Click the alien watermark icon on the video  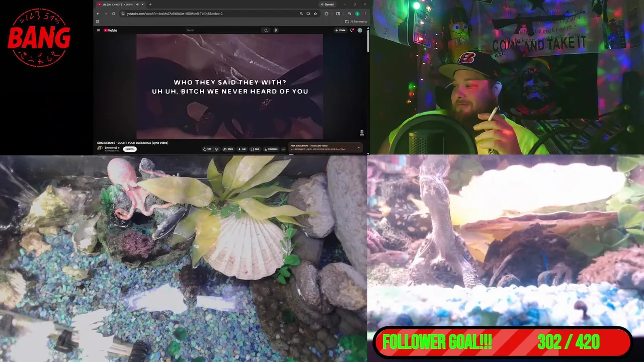click(x=362, y=133)
